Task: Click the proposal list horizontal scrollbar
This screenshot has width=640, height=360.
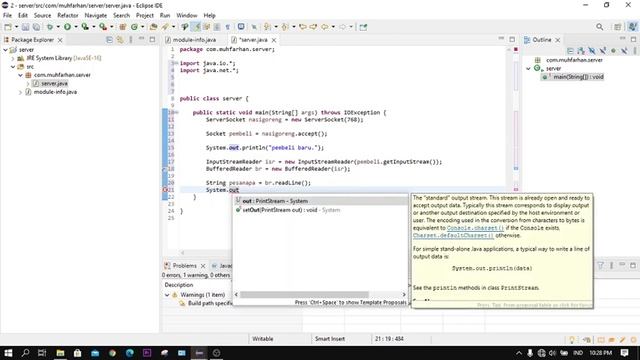Action: (x=304, y=294)
